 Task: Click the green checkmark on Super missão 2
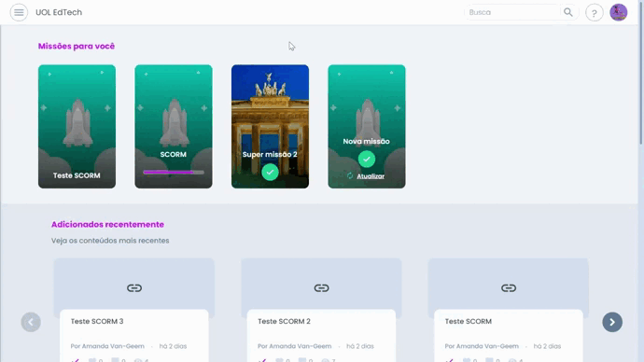pos(270,172)
